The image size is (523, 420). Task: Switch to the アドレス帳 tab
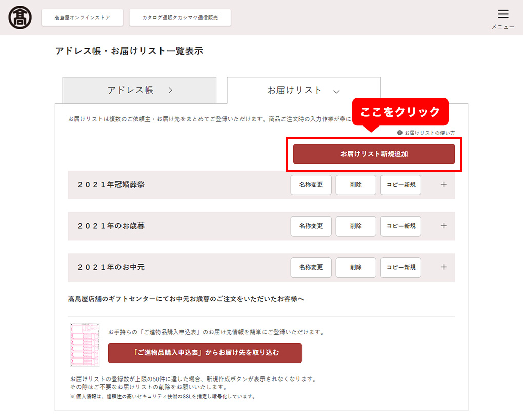pyautogui.click(x=139, y=90)
